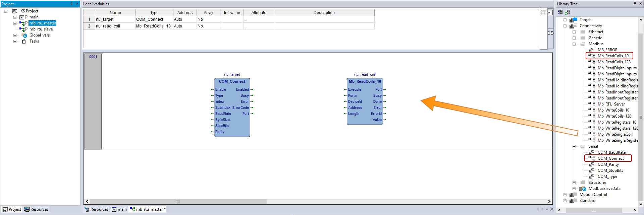Refresh the library tree with green arrows icon
644x215 pixels.
[x=568, y=12]
